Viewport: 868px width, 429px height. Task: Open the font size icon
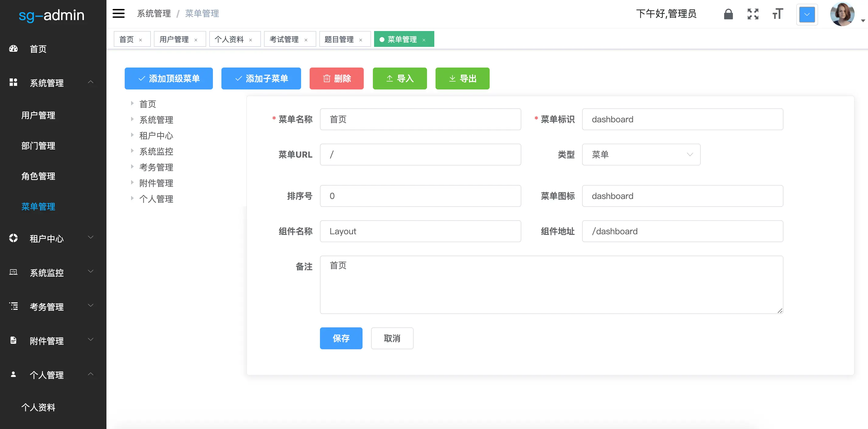[x=778, y=14]
